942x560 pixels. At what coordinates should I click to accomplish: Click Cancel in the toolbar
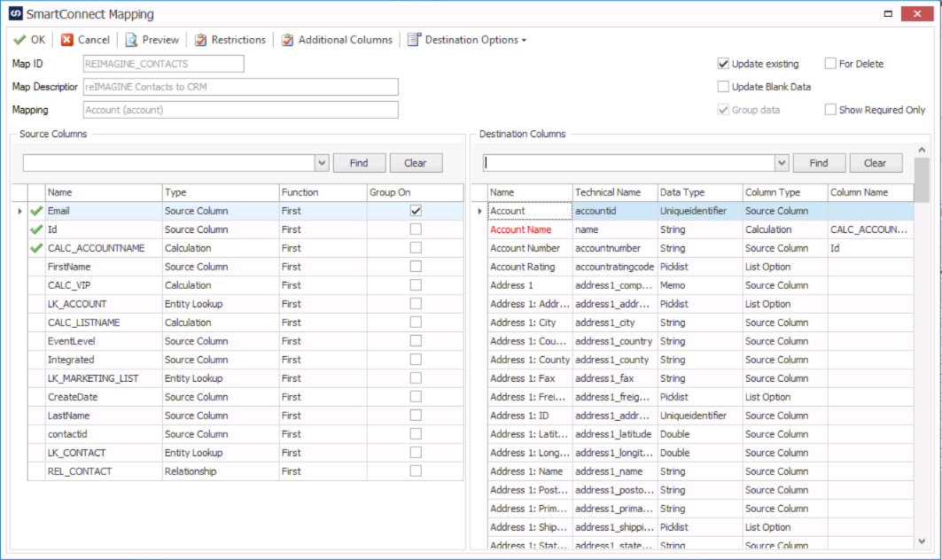(85, 40)
